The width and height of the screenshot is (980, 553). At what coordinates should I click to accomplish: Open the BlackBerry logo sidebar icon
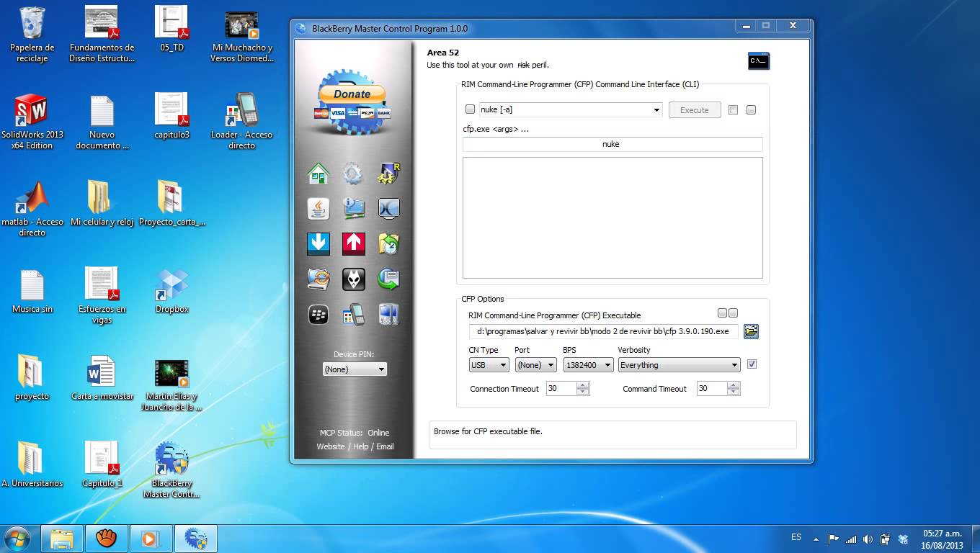[x=318, y=315]
